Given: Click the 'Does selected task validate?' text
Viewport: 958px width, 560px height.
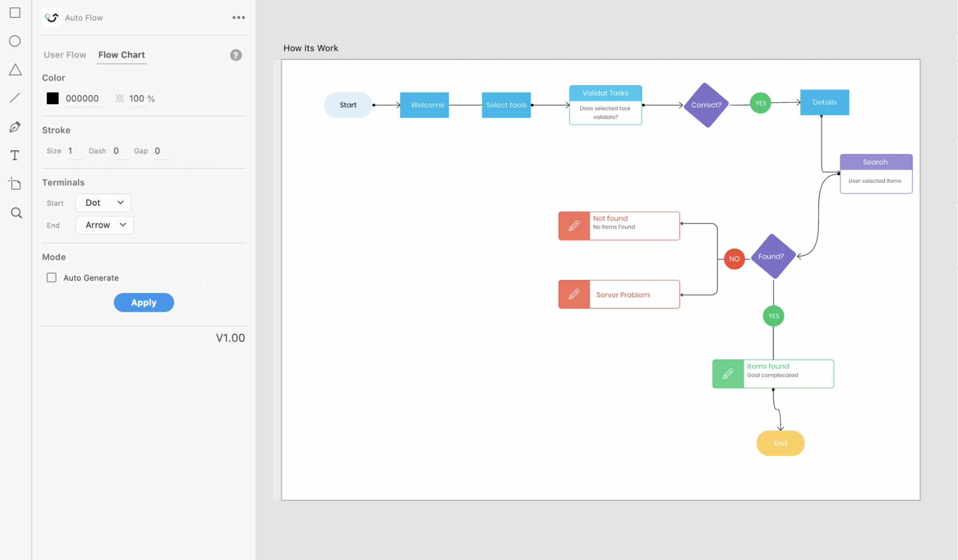Looking at the screenshot, I should pyautogui.click(x=605, y=113).
